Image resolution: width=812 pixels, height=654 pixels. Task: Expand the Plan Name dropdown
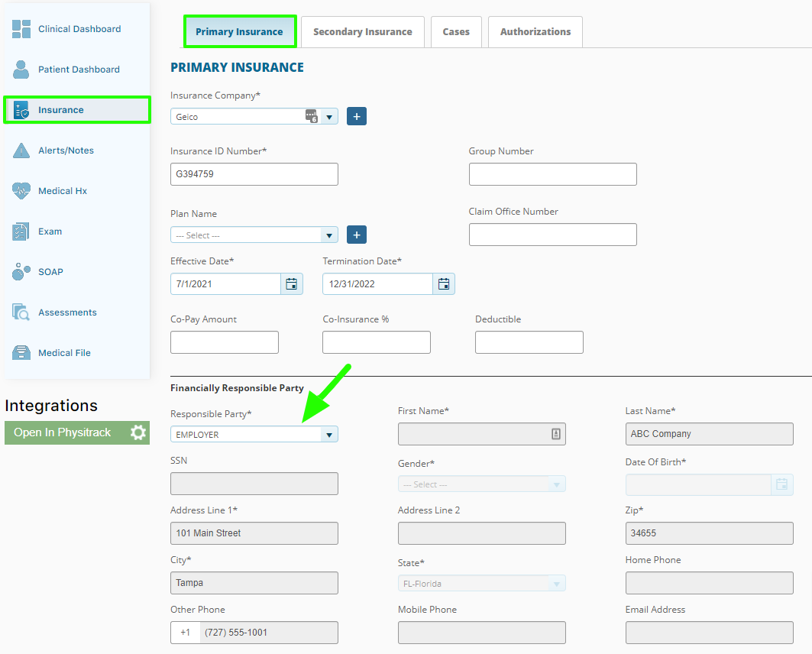(x=329, y=235)
